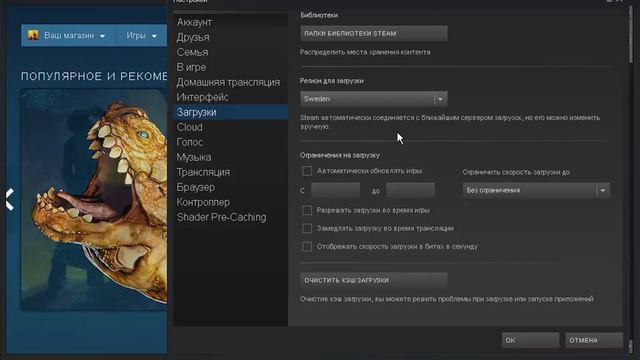Click the update schedule end time field
Screen dimensions: 640x360
(410, 190)
